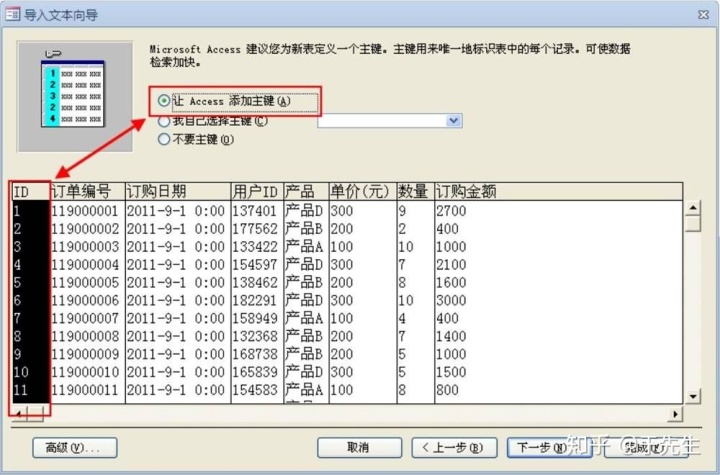Click user ID 132368

[255, 336]
